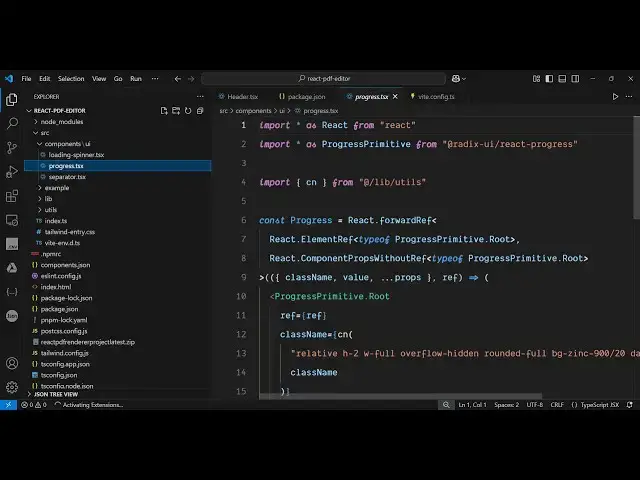
Task: Refresh the Explorer file tree
Action: 188,111
